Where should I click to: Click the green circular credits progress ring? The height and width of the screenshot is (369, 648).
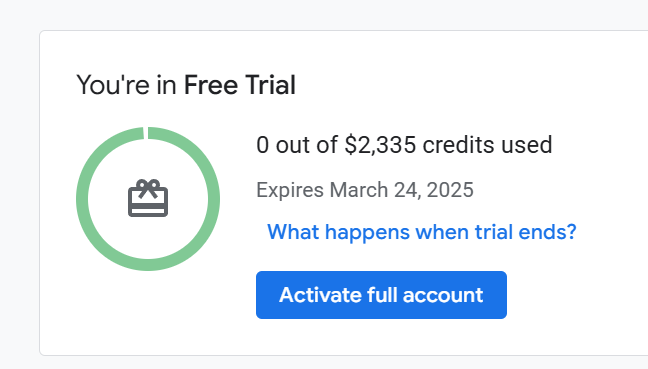[x=148, y=199]
